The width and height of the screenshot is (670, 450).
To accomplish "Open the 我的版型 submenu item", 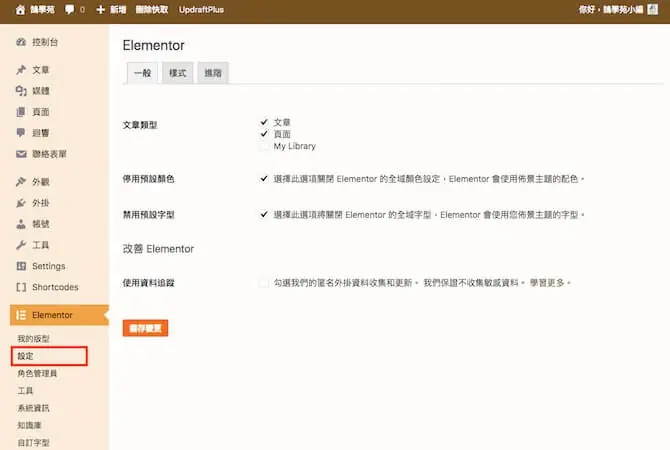I will pyautogui.click(x=33, y=339).
